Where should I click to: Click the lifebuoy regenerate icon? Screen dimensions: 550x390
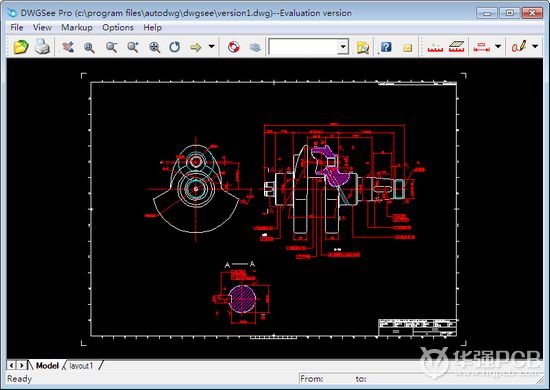(x=234, y=47)
